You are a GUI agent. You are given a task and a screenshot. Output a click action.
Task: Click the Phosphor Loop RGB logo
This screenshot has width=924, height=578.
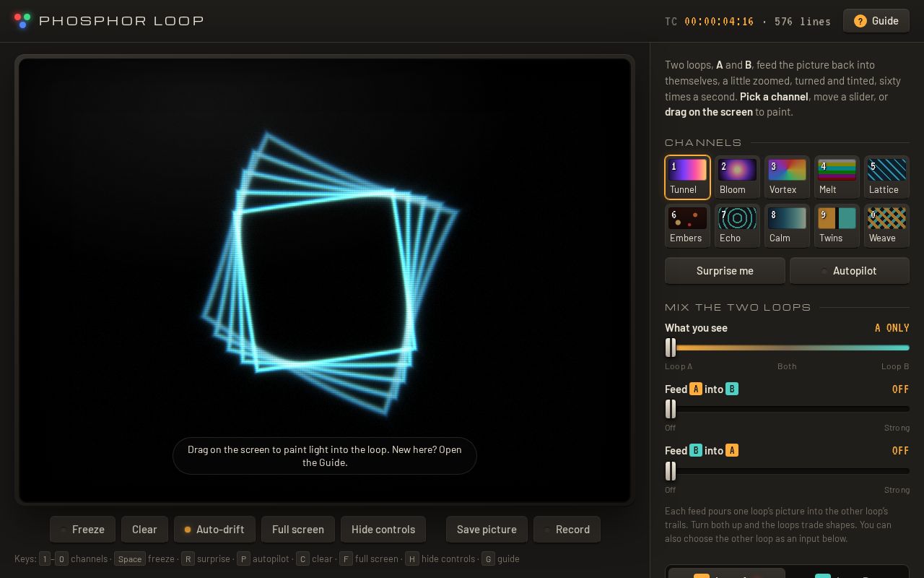[22, 20]
